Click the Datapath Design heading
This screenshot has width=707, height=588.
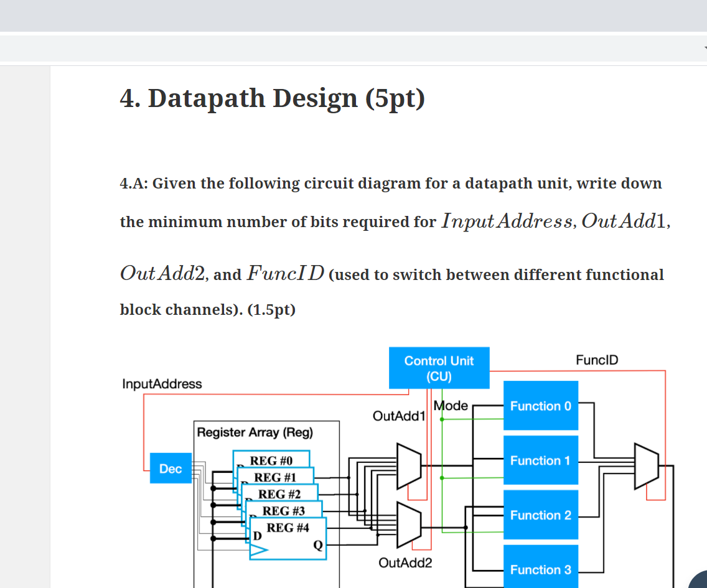coord(272,98)
